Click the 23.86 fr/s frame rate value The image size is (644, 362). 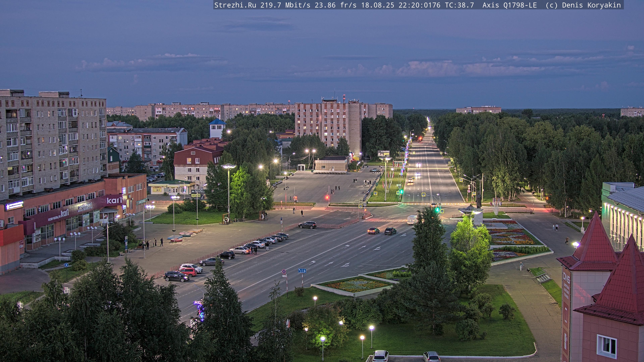coord(335,5)
